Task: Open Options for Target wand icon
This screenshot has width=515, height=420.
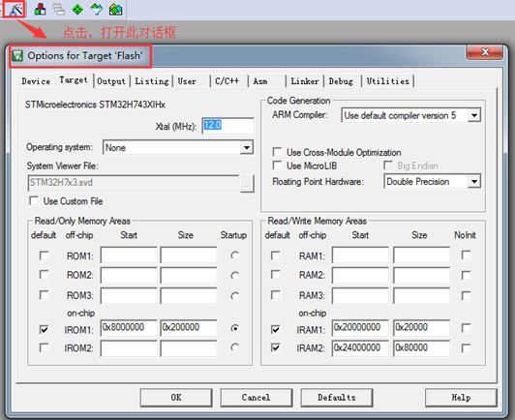Action: 15,10
